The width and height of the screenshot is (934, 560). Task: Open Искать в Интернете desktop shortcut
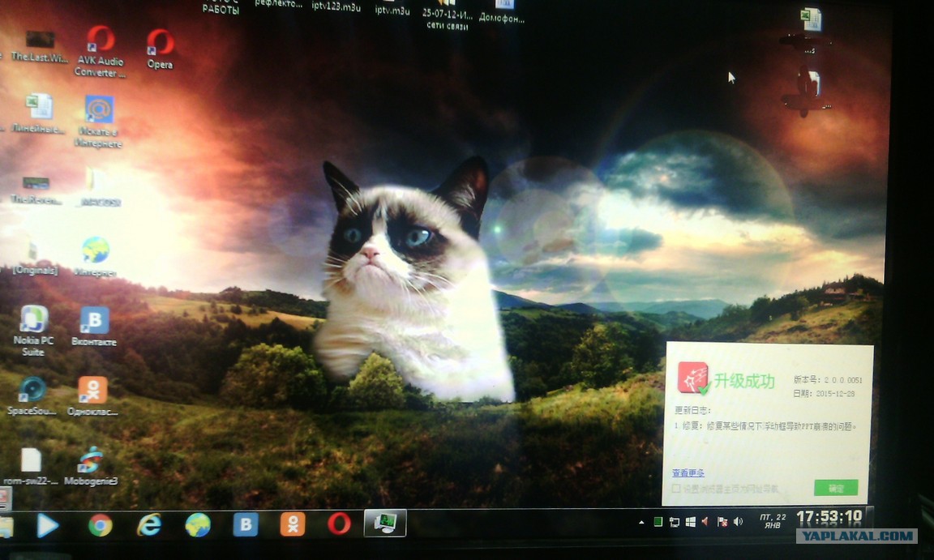(x=99, y=122)
